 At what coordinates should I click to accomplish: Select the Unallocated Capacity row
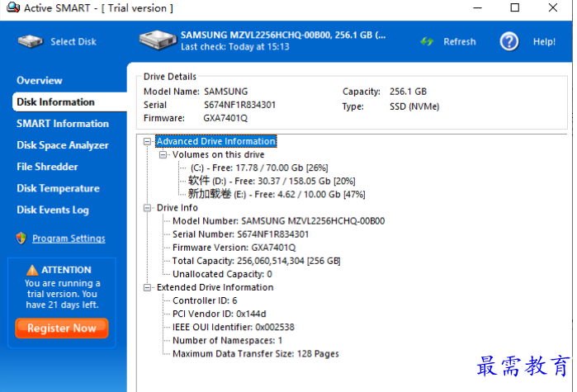coord(222,274)
